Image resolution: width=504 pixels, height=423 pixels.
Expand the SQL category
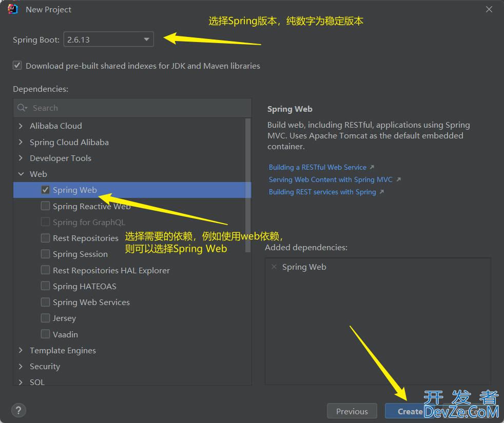(21, 382)
